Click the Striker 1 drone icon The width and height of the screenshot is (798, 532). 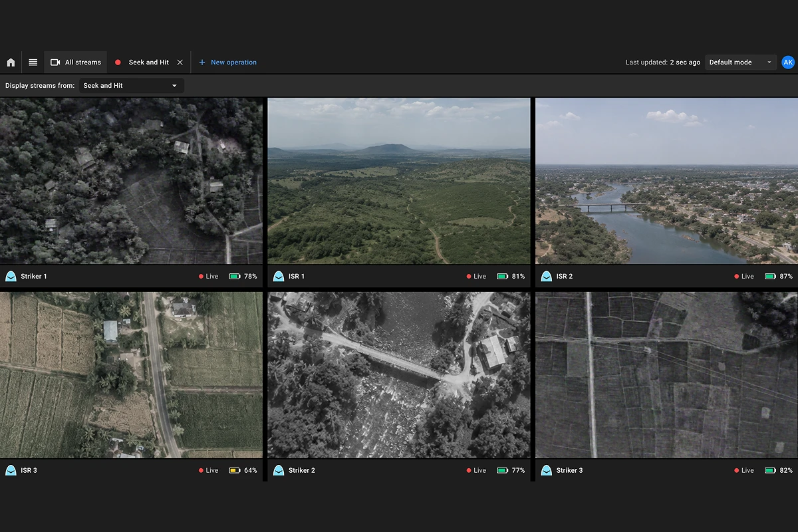11,276
